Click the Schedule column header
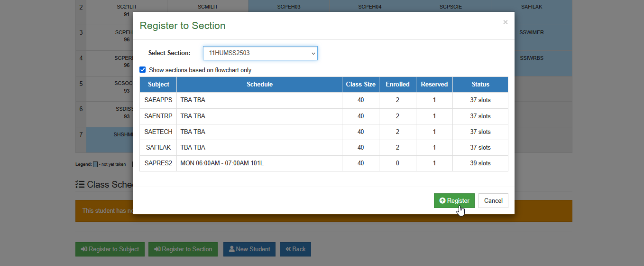644x266 pixels. pyautogui.click(x=259, y=85)
